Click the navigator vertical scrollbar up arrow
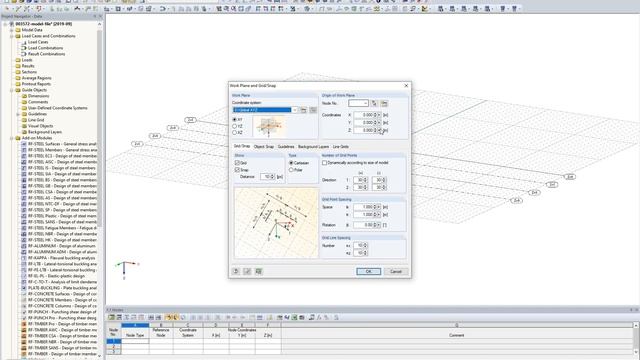 [99, 24]
